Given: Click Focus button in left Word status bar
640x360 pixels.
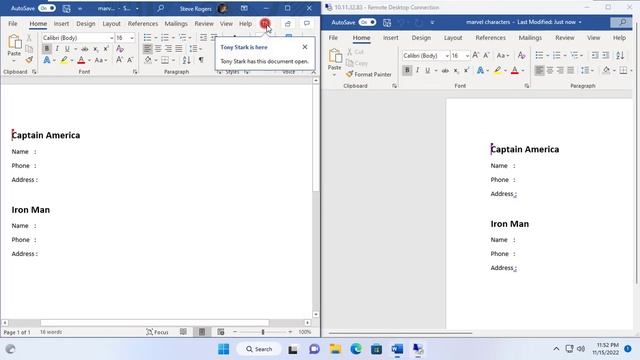Looking at the screenshot, I should (x=157, y=332).
